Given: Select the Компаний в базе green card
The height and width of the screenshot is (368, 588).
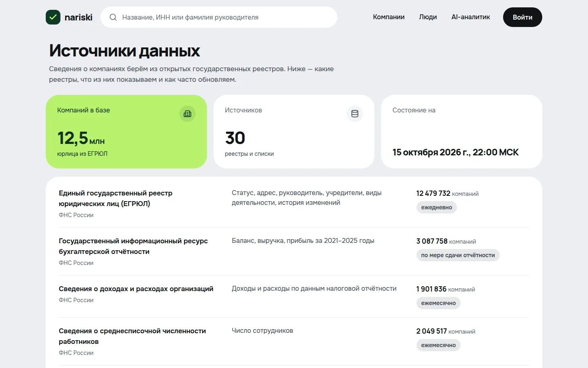Looking at the screenshot, I should pyautogui.click(x=126, y=132).
